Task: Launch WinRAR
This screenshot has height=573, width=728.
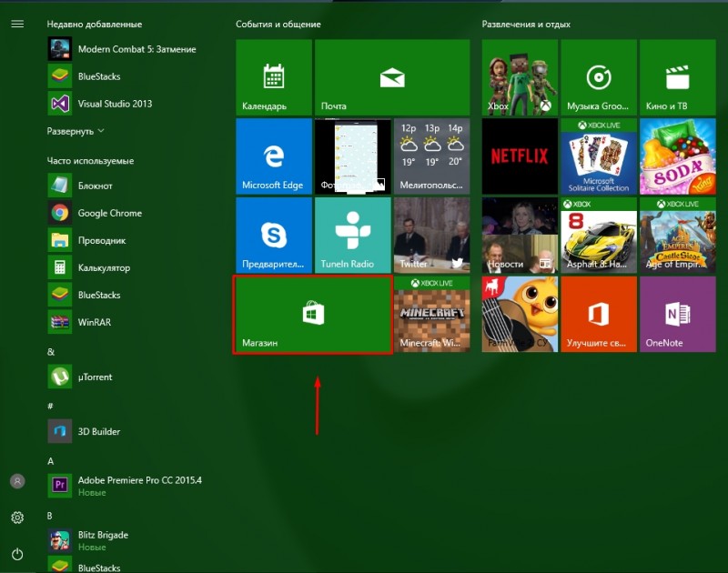Action: point(79,322)
